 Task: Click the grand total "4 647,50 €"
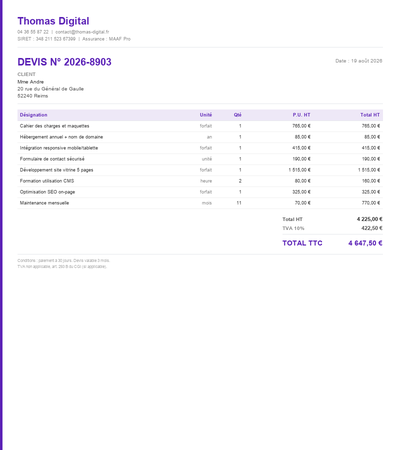coord(365,243)
